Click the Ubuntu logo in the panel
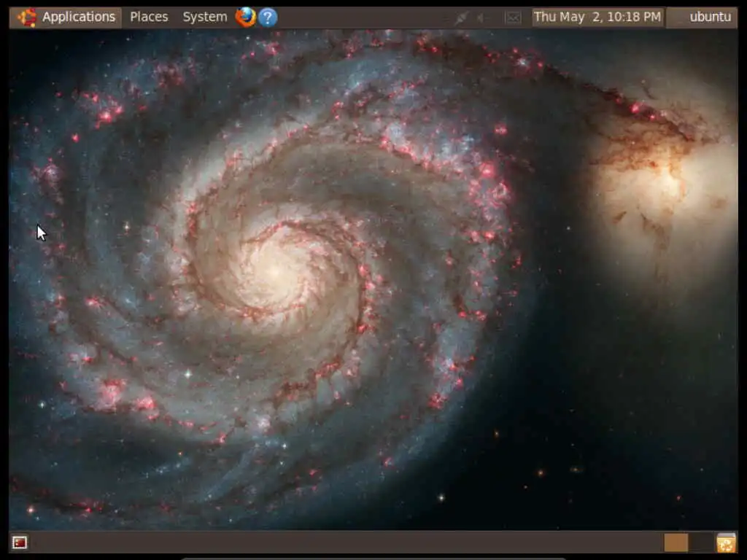 [27, 17]
